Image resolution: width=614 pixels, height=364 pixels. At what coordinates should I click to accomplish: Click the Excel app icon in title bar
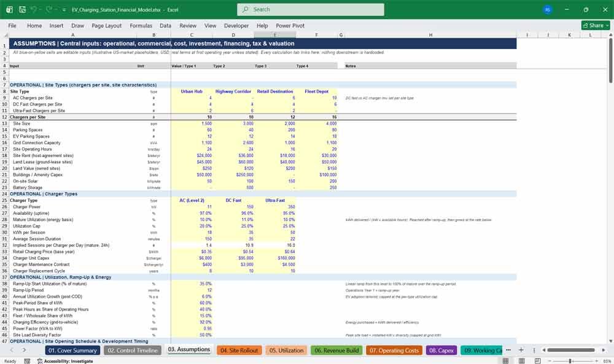click(9, 9)
